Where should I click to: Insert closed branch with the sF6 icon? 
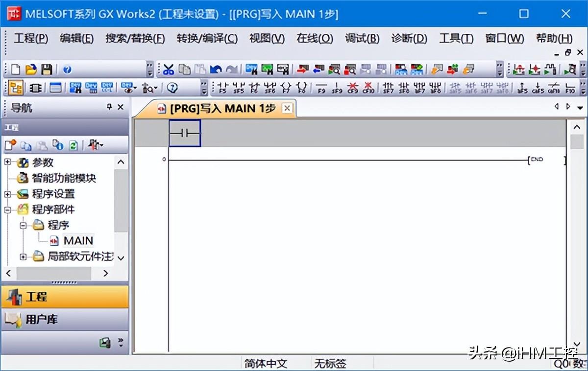coord(270,88)
